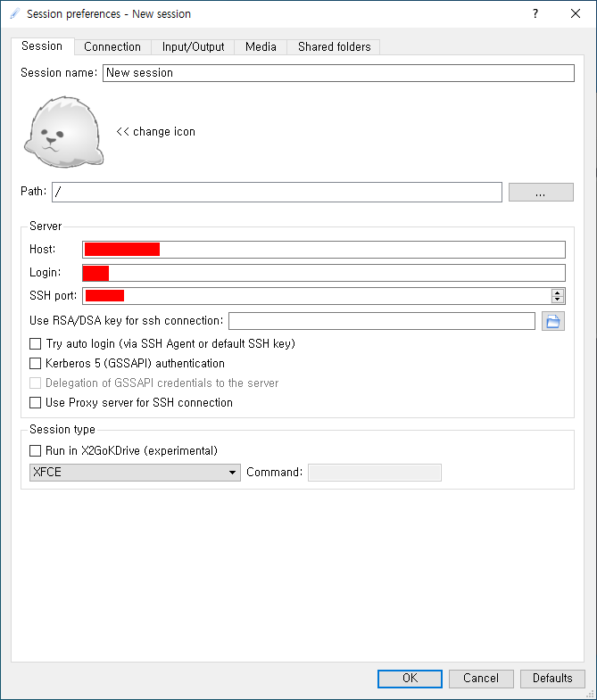Click the Session type group label
Viewport: 597px width, 700px height.
[x=62, y=430]
